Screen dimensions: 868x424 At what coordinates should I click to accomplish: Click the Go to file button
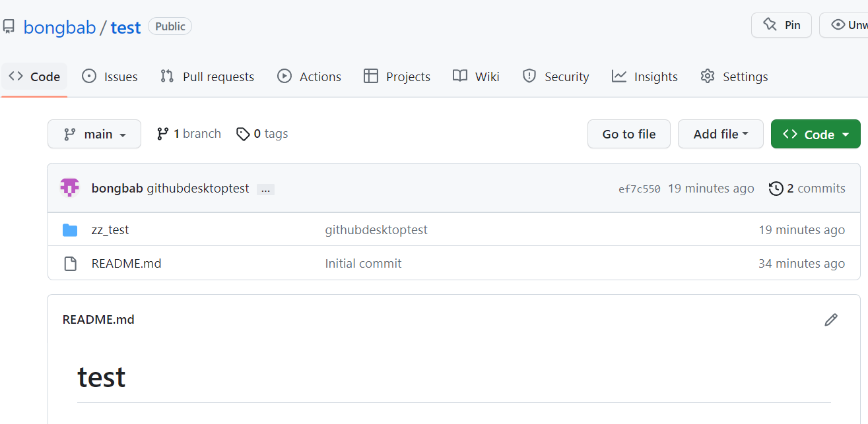(629, 134)
